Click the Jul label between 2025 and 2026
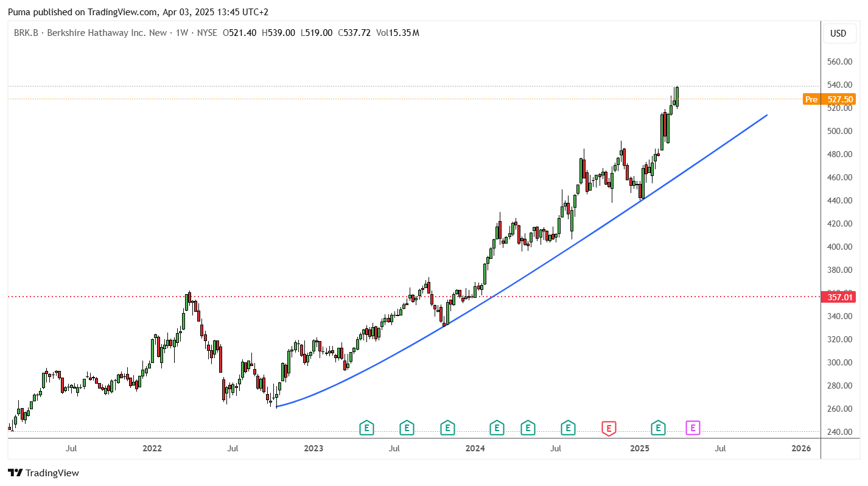This screenshot has height=486, width=868. pos(720,449)
